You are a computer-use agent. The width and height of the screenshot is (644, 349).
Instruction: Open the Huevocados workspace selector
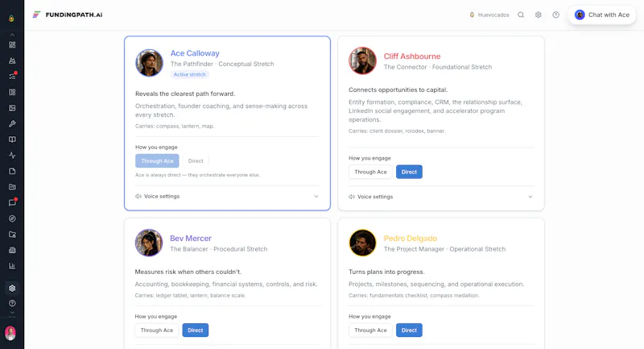[x=489, y=15]
